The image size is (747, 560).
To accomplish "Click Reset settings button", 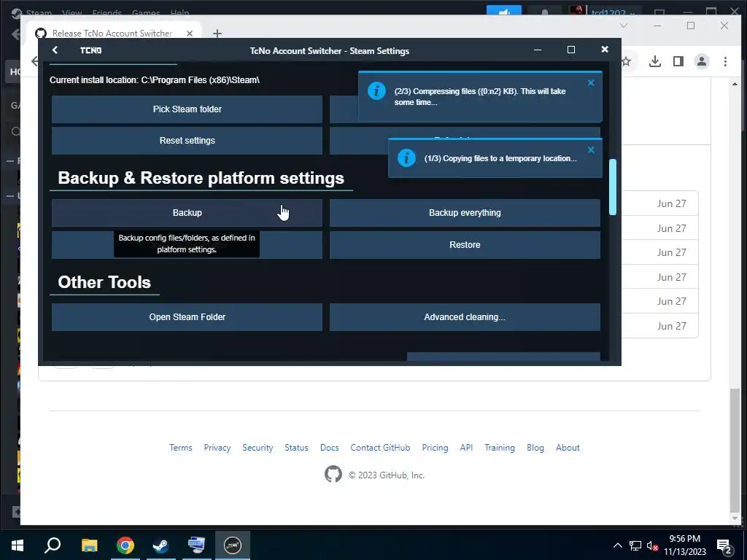I will click(187, 141).
